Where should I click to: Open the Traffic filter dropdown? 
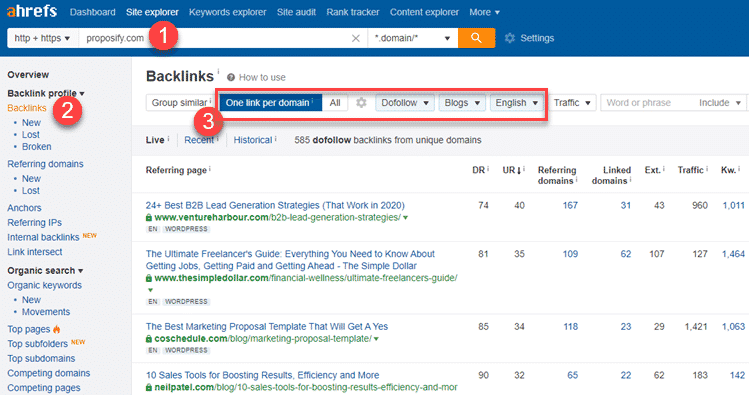click(x=572, y=103)
